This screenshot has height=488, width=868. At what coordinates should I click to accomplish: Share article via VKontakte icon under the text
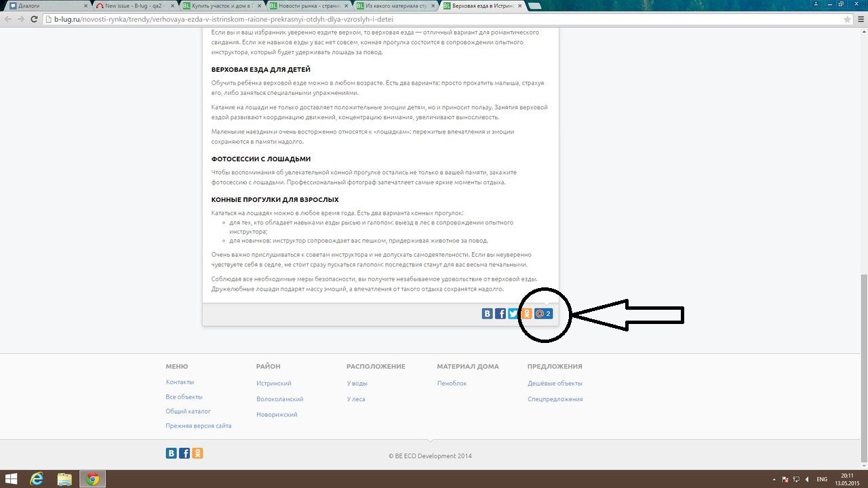(487, 314)
